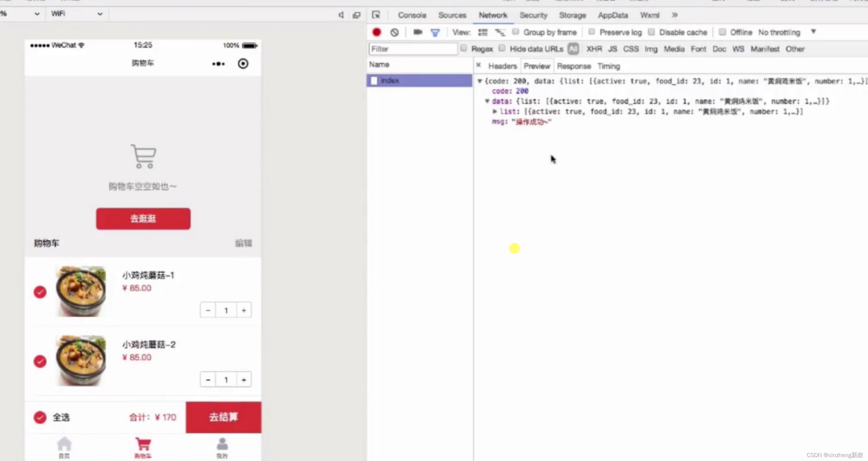The height and width of the screenshot is (461, 868).
Task: Enable Regex filter checkbox
Action: tap(464, 48)
